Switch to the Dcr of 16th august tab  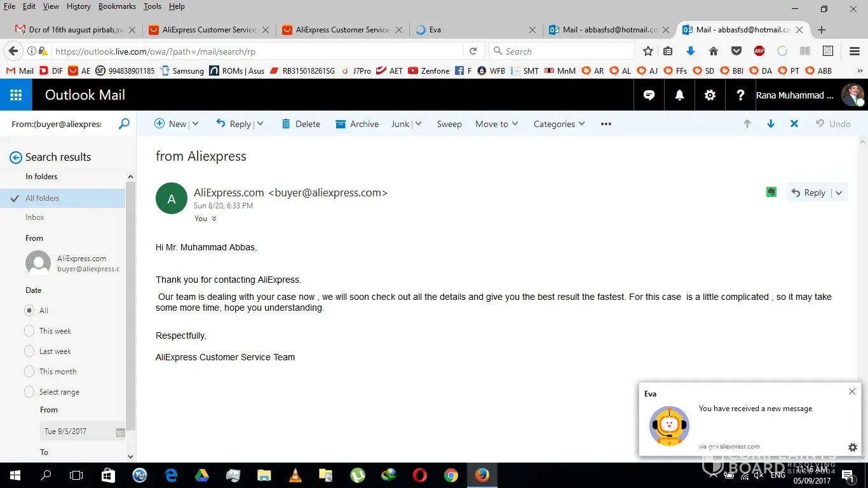75,30
